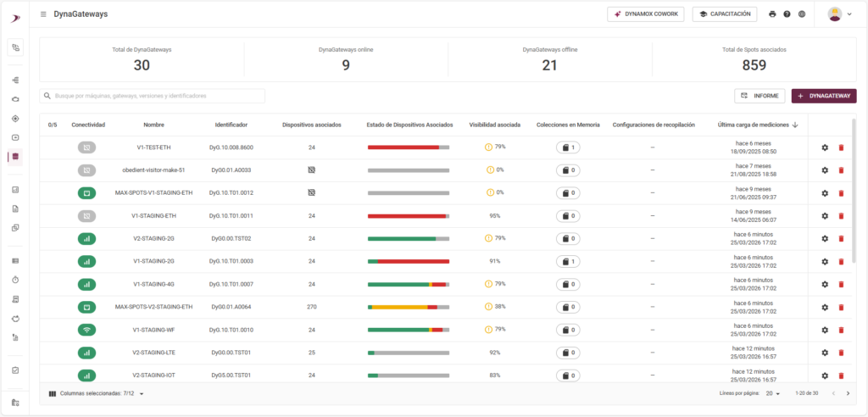This screenshot has width=868, height=417.
Task: Click the device status bar for MAX-SPOTS-V2-STAGING-ETH
Action: pyautogui.click(x=409, y=307)
